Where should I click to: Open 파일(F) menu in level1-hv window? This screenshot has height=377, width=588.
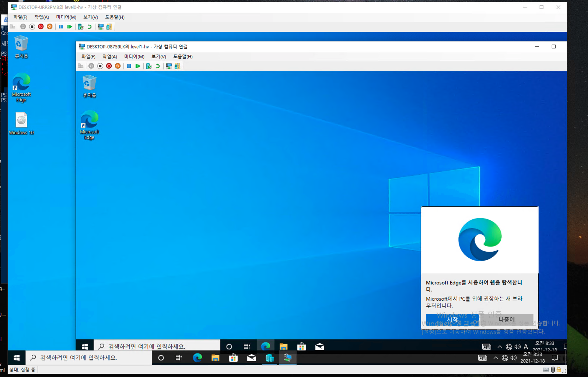(88, 57)
